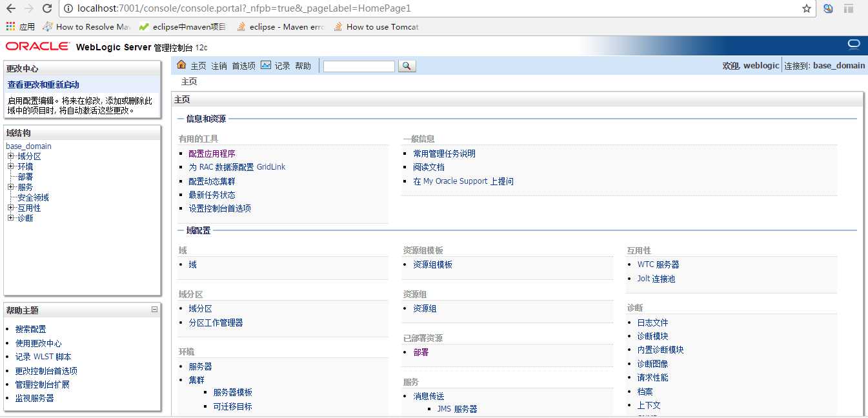Click 注销 to log out
Image resolution: width=868 pixels, height=418 pixels.
point(219,66)
